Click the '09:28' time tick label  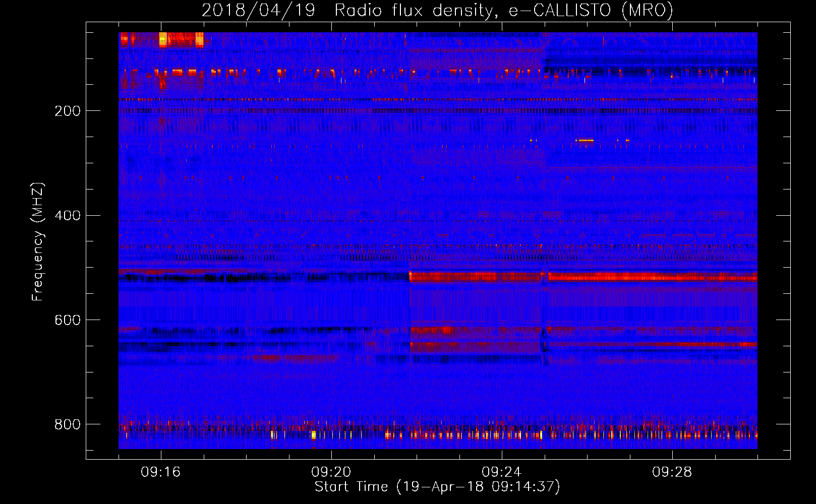click(x=672, y=472)
